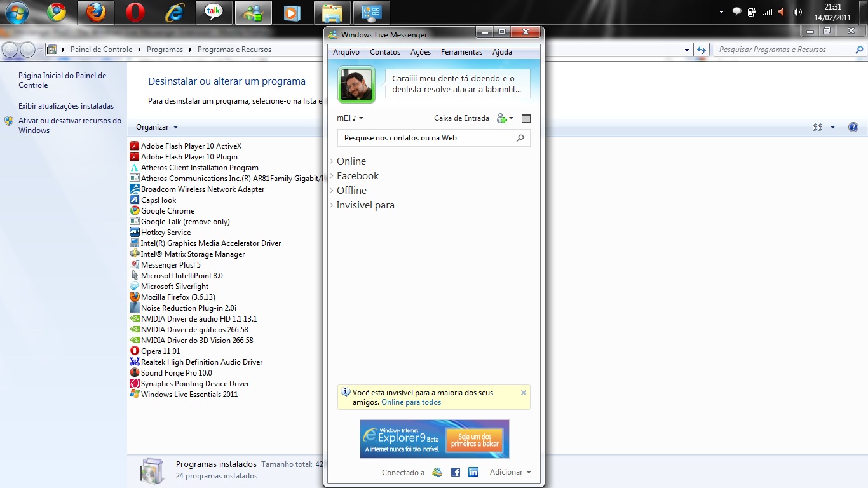Click the Facebook icon beside Conectado a
Image resolution: width=868 pixels, height=488 pixels.
point(455,472)
